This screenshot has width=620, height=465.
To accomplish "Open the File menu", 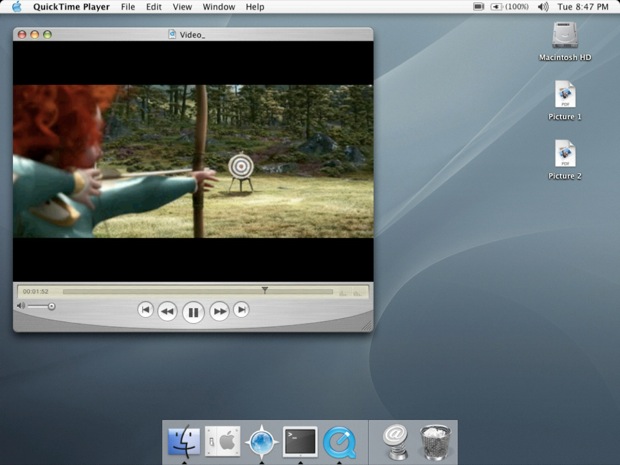I will coord(128,7).
